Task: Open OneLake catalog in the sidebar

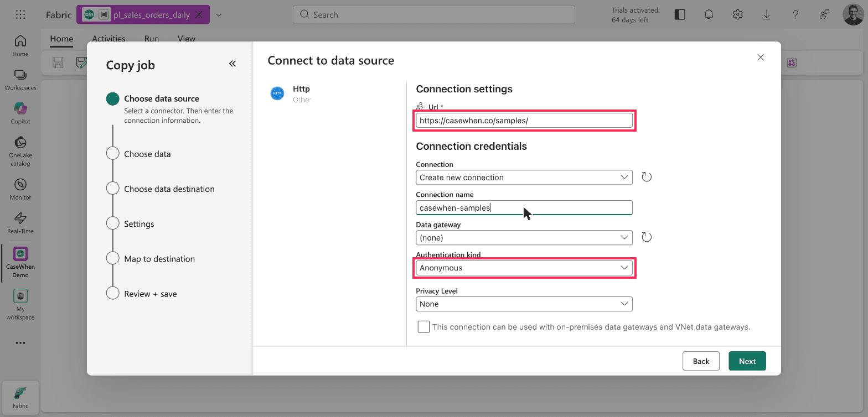Action: click(x=20, y=151)
